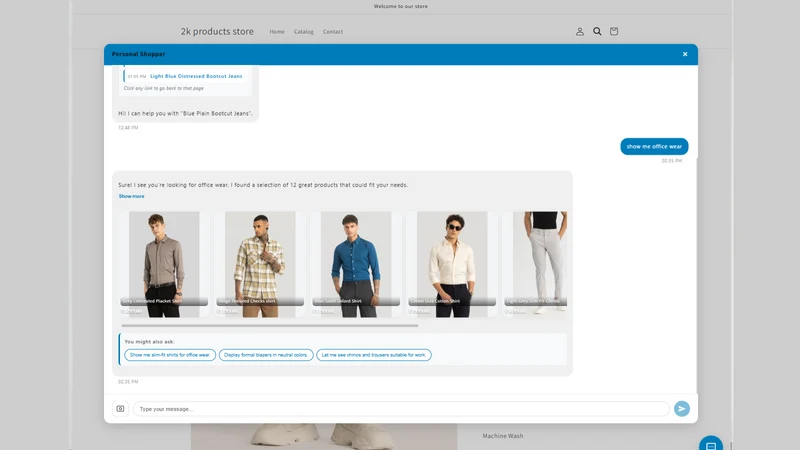Expand the Show more link
Screen dimensions: 800x450
pos(132,196)
